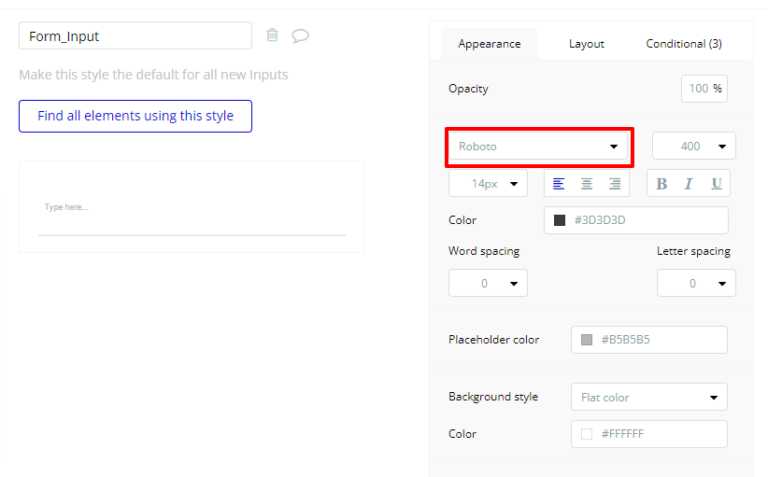
Task: Align text left
Action: tap(559, 184)
